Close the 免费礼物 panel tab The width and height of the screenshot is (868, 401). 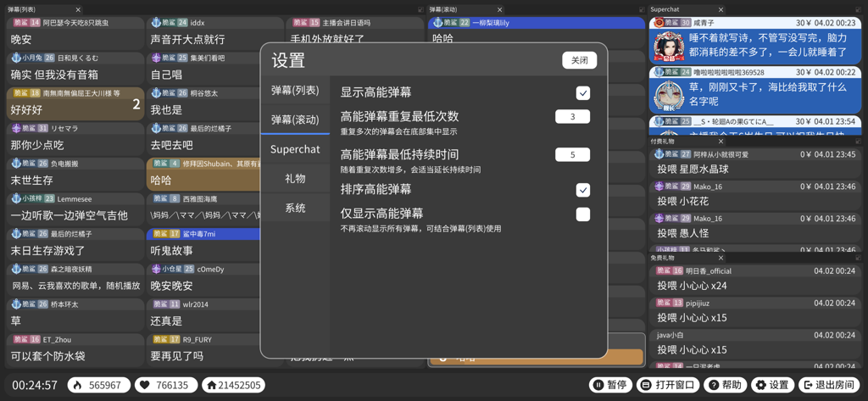[721, 258]
